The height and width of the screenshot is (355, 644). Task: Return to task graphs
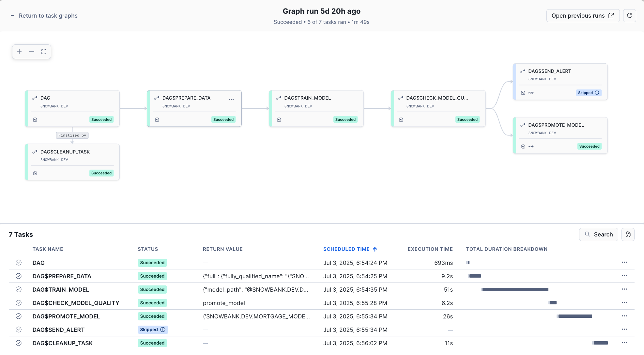48,15
